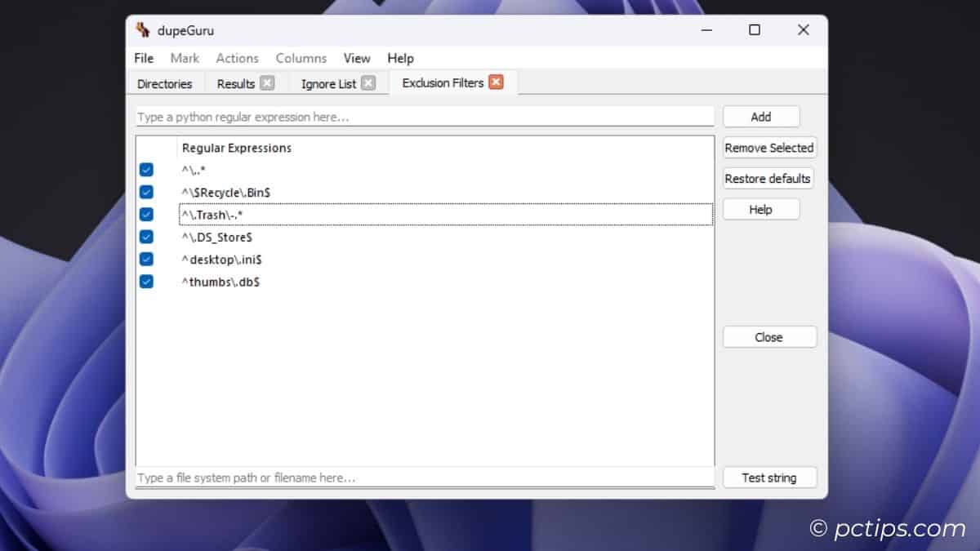The image size is (980, 551).
Task: Open the View menu
Action: click(357, 58)
